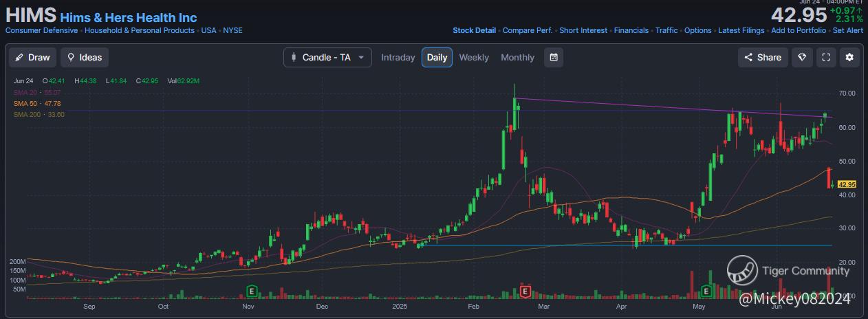
Task: Click the 2.31% percent change value
Action: (x=849, y=19)
